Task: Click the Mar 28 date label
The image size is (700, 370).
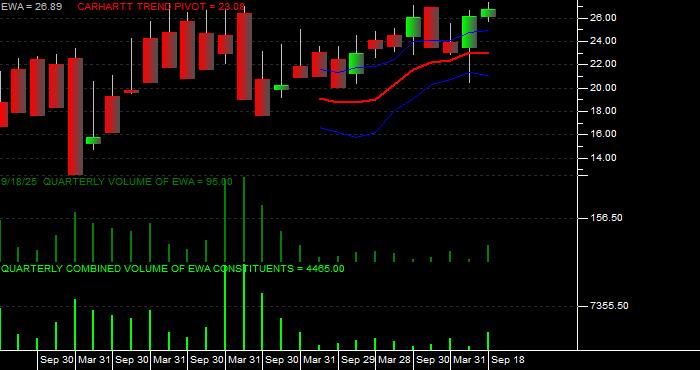Action: coord(395,360)
